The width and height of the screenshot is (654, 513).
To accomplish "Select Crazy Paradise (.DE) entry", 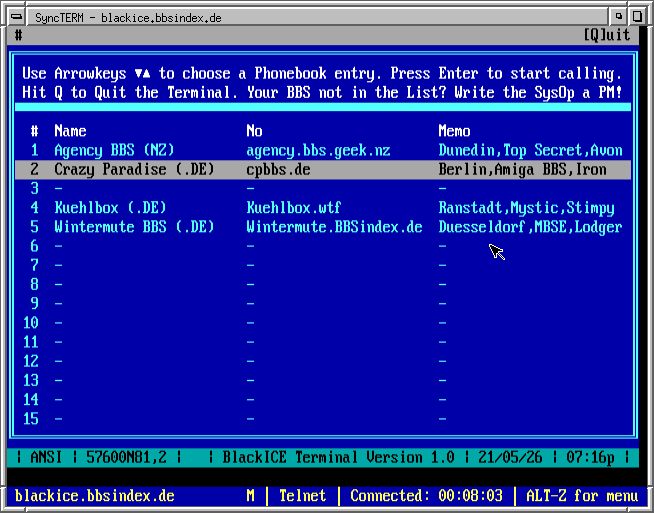I will point(323,169).
